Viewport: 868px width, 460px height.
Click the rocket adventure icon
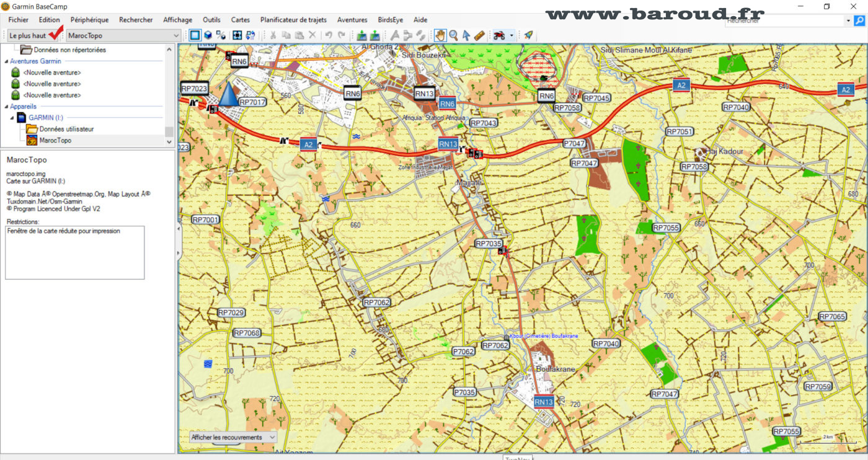528,35
